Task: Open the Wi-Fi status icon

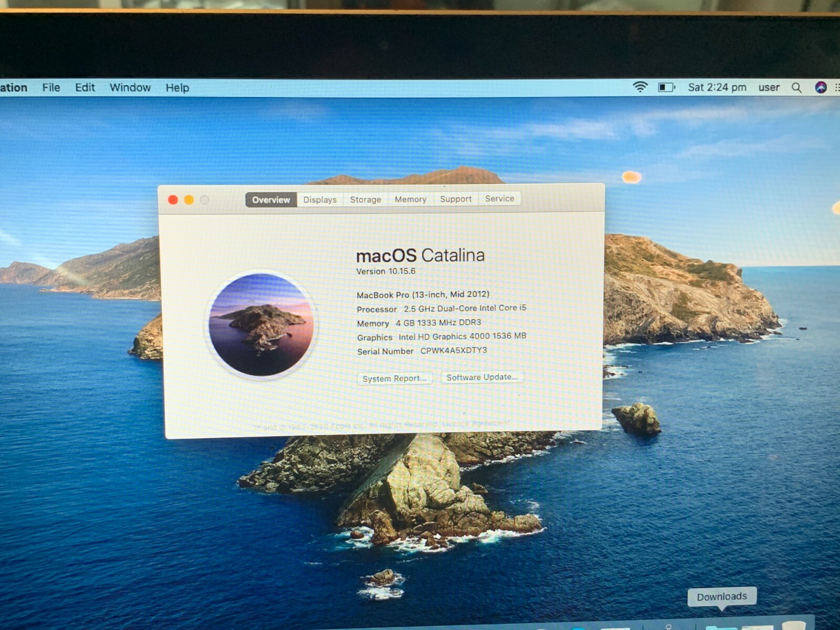Action: [x=640, y=87]
